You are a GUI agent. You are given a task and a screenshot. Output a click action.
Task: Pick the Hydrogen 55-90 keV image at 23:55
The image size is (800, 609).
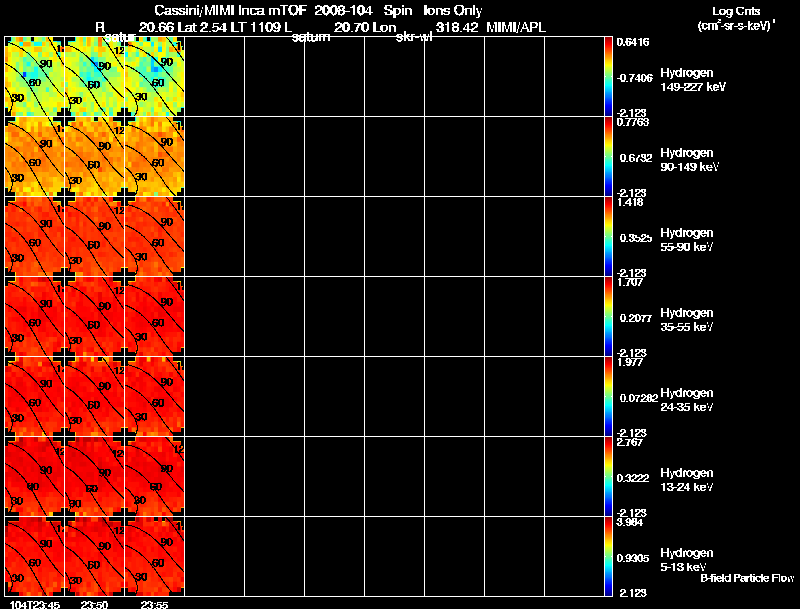[x=155, y=237]
